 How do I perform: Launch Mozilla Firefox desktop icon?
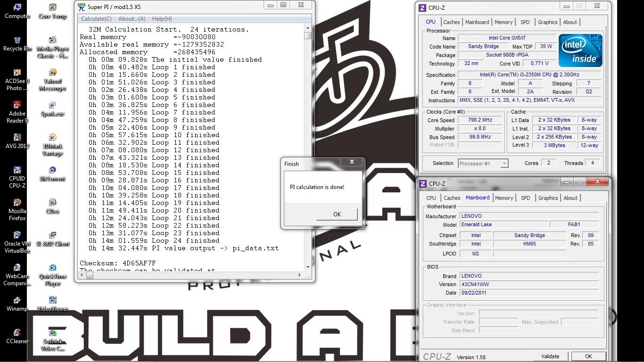pos(17,209)
